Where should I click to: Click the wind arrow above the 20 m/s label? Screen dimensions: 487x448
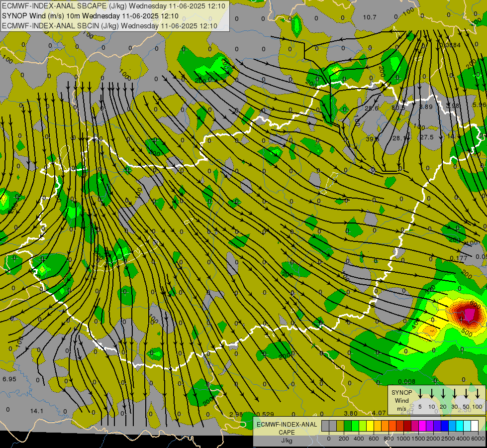pos(443,393)
